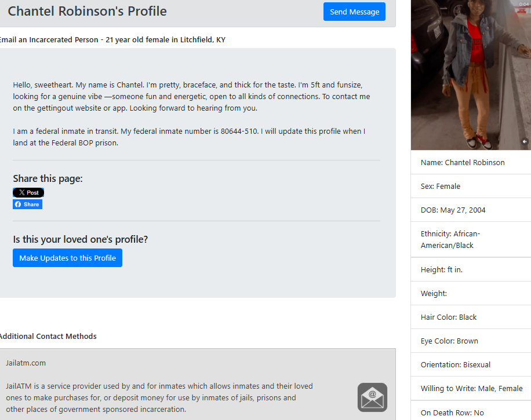The width and height of the screenshot is (531, 420).
Task: Click the 'Share this page:' heading
Action: tap(48, 178)
